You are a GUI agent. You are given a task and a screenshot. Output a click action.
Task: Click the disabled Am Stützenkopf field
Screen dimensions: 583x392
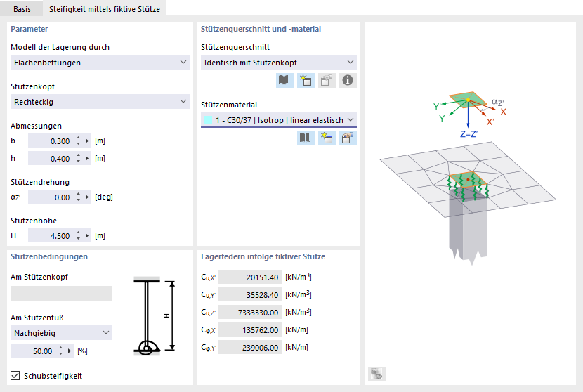(61, 293)
